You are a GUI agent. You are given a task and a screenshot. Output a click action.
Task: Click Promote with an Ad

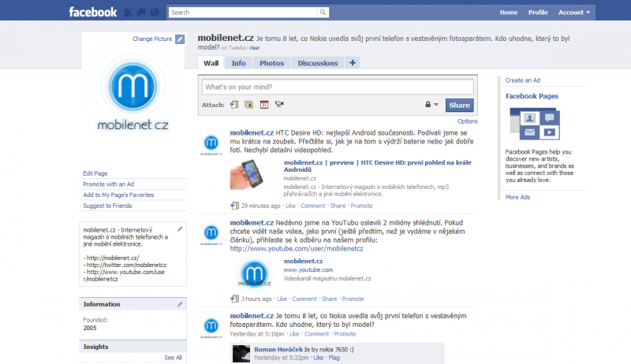pyautogui.click(x=108, y=184)
